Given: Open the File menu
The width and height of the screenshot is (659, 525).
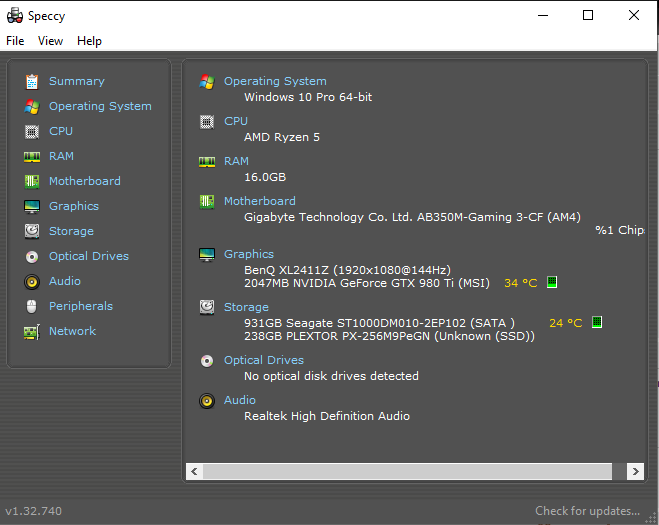Looking at the screenshot, I should point(15,41).
